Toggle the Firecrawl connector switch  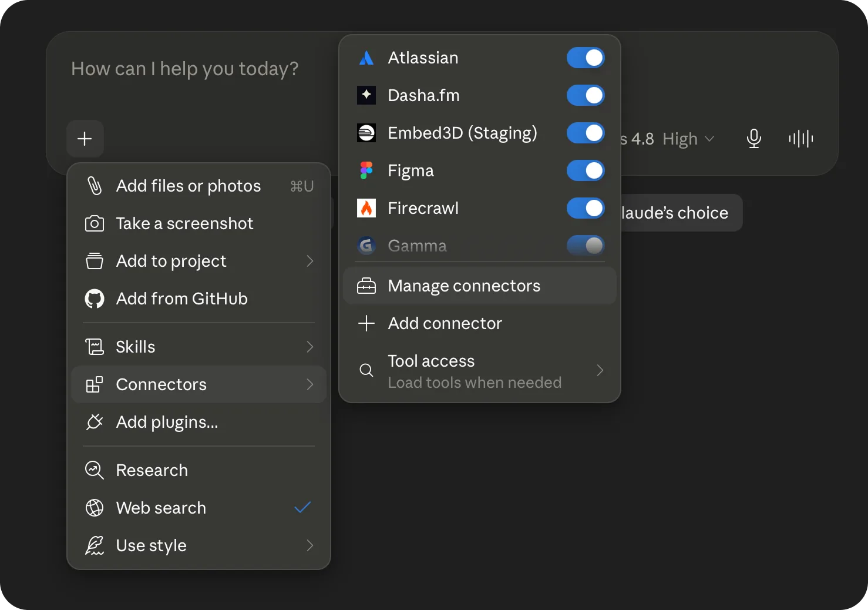pyautogui.click(x=586, y=208)
